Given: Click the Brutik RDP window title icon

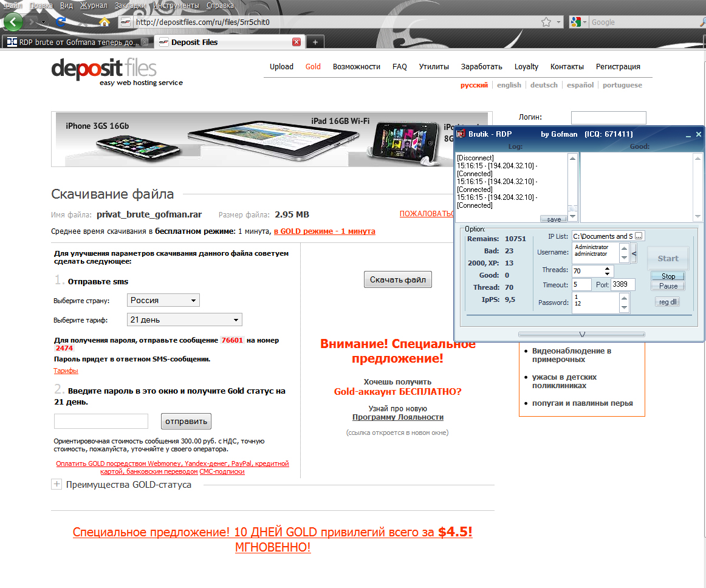Looking at the screenshot, I should pos(461,134).
